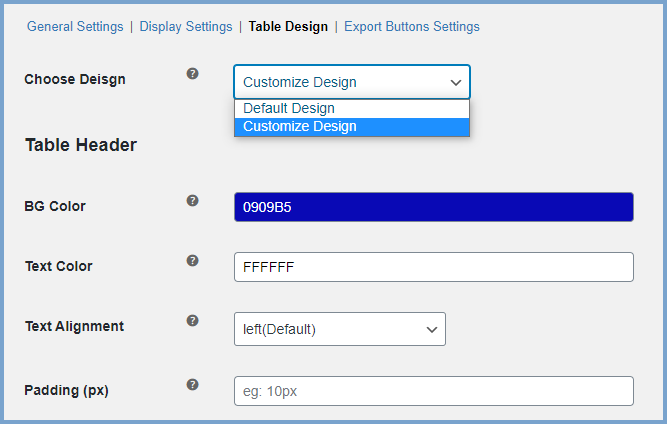Expand the Text Alignment dropdown

[x=339, y=329]
